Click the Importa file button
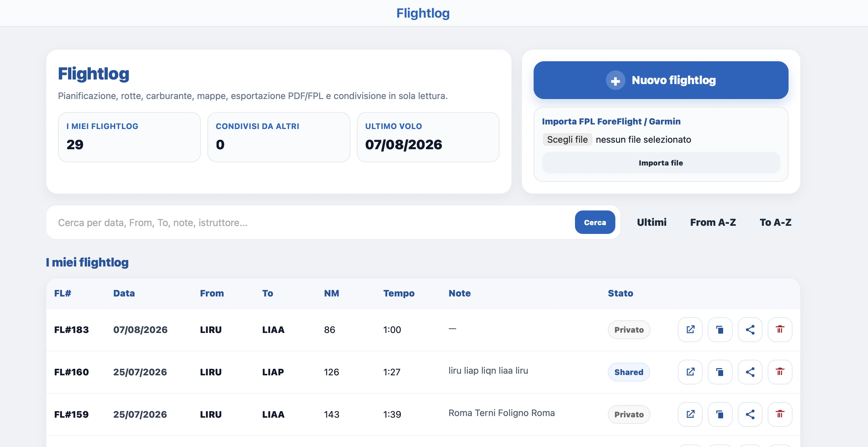868x447 pixels. (660, 163)
